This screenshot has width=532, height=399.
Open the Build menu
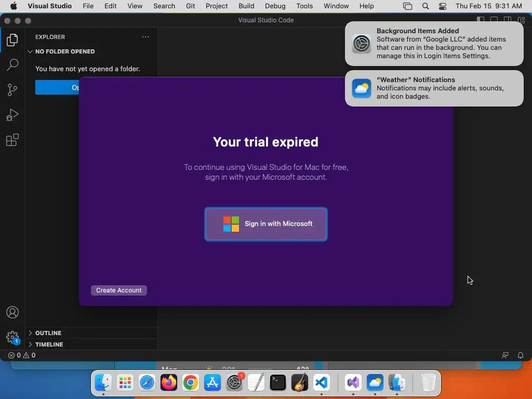pyautogui.click(x=246, y=6)
